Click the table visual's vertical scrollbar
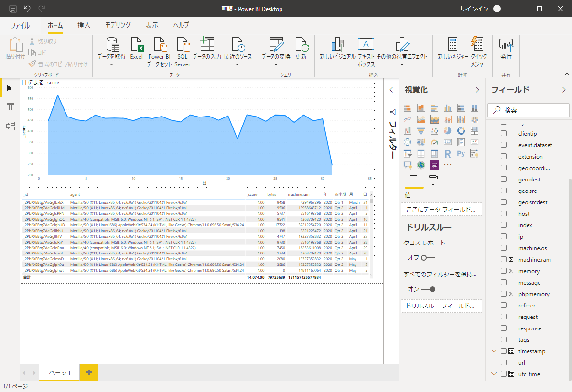Viewport: 572px width, 392px height. (371, 234)
